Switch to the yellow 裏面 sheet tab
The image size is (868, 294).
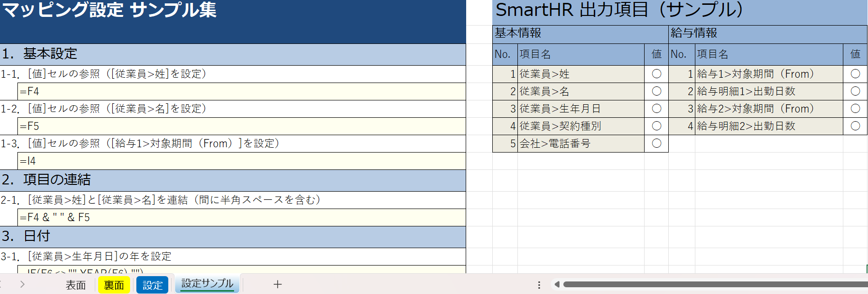(x=114, y=285)
